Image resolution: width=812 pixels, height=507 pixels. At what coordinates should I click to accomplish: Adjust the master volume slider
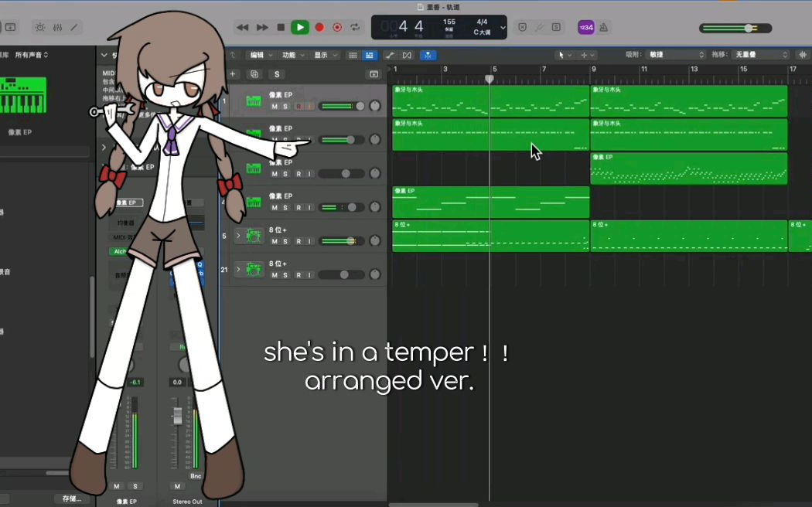tap(749, 28)
